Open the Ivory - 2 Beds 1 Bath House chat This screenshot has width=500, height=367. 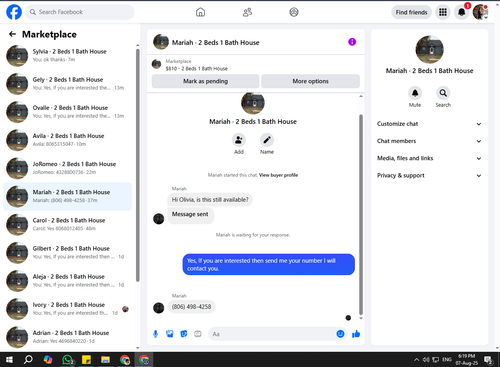tap(67, 309)
